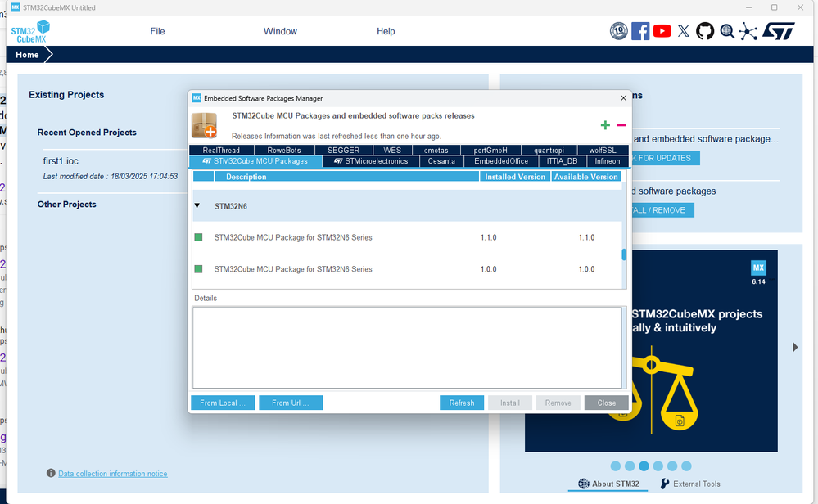The image size is (818, 504).
Task: Open the RoweBots tab
Action: 284,150
